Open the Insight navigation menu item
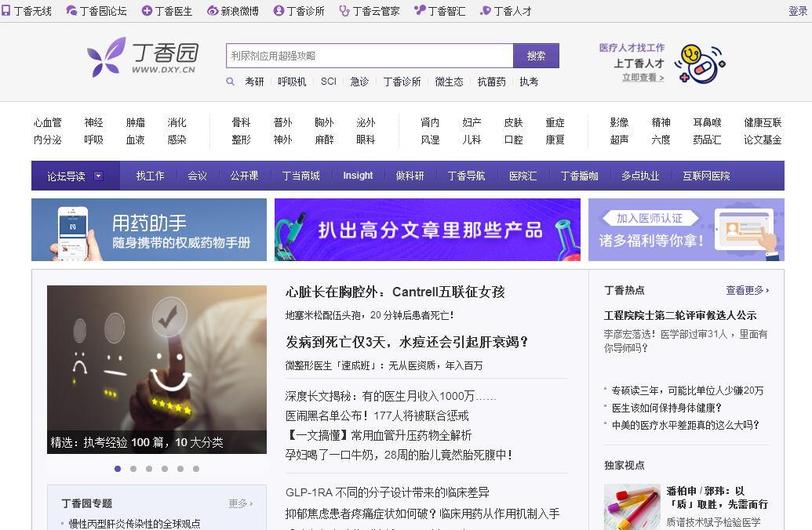 pos(358,176)
